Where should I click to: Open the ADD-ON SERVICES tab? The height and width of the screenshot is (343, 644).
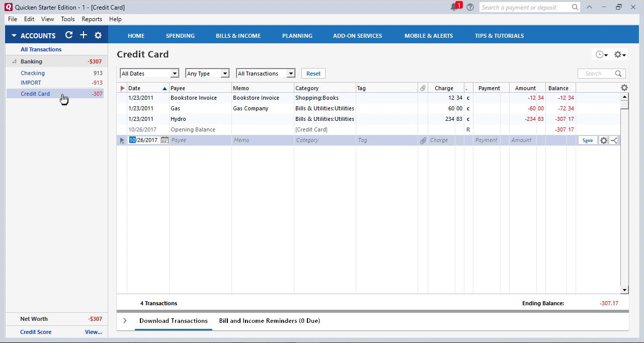coord(357,36)
